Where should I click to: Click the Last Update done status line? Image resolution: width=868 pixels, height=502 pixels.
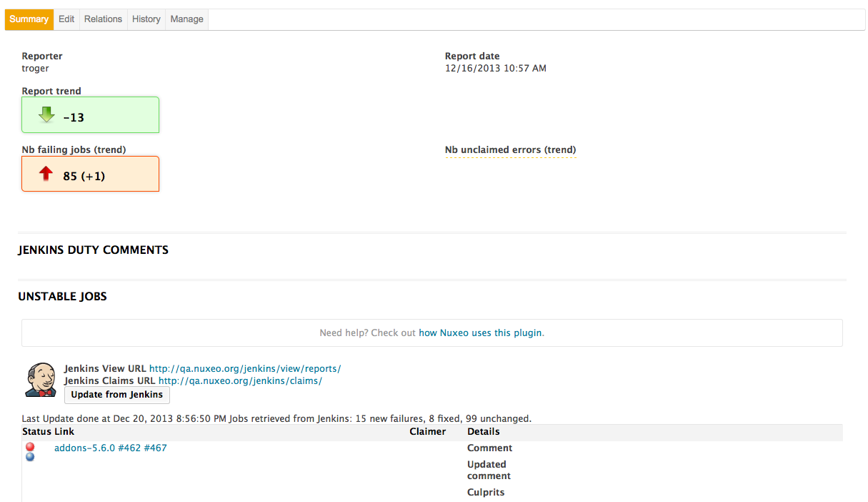click(277, 419)
